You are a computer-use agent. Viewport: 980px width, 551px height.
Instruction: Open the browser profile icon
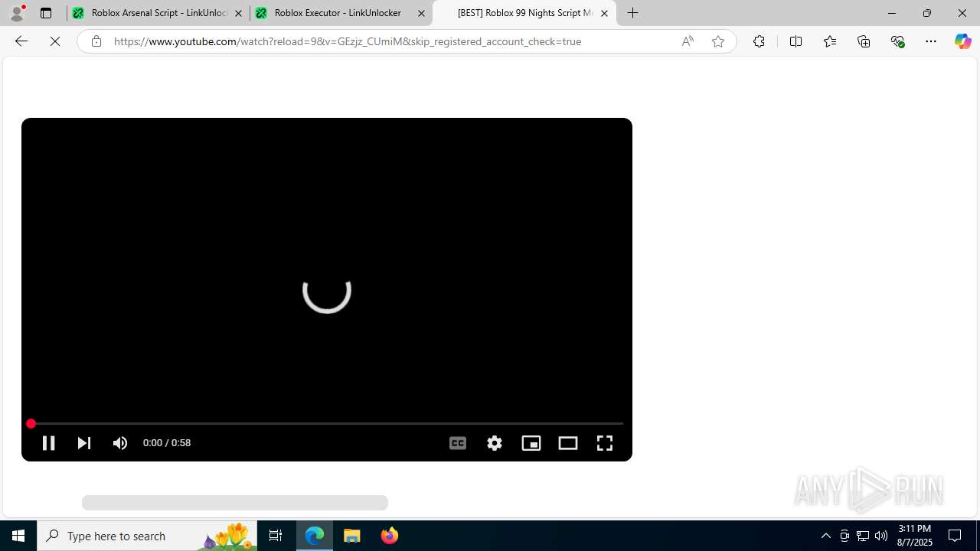[17, 13]
